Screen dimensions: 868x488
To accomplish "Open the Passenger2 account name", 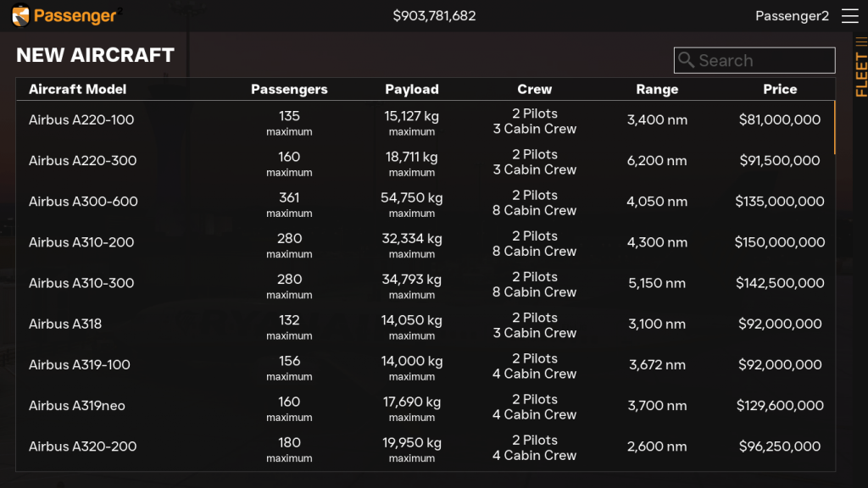I will (x=792, y=16).
